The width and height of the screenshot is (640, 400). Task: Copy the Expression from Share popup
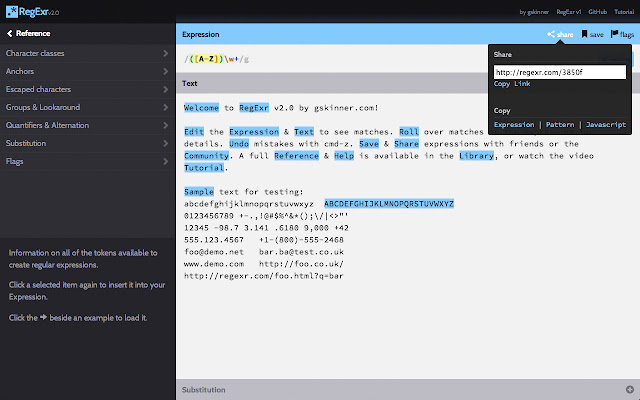point(514,125)
